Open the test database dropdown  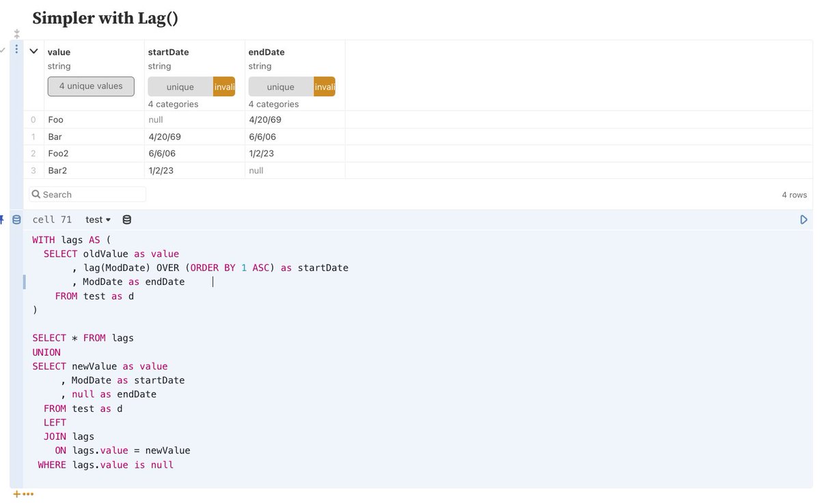[98, 219]
